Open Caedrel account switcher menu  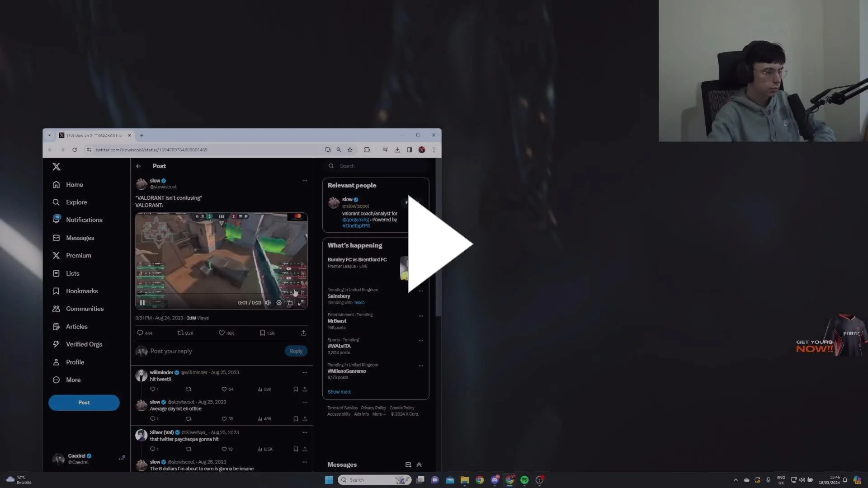121,459
